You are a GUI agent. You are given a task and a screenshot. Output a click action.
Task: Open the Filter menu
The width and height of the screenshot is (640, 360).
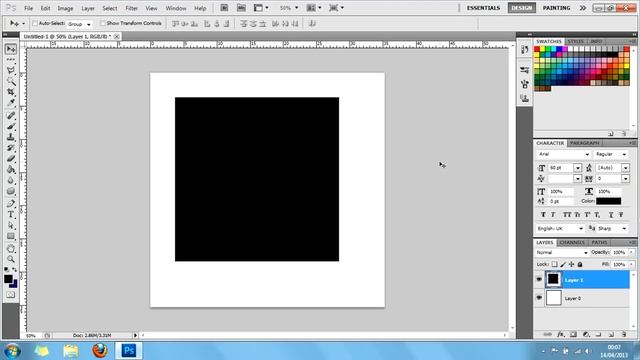[131, 8]
